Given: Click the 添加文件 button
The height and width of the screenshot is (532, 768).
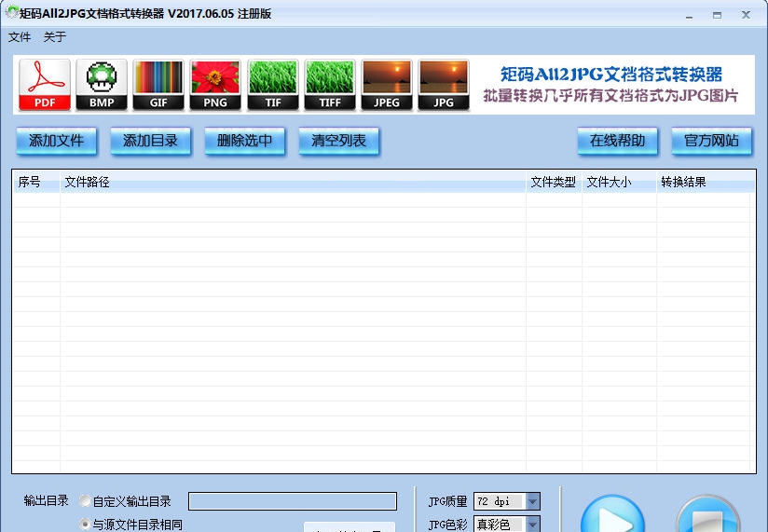Looking at the screenshot, I should (x=56, y=141).
